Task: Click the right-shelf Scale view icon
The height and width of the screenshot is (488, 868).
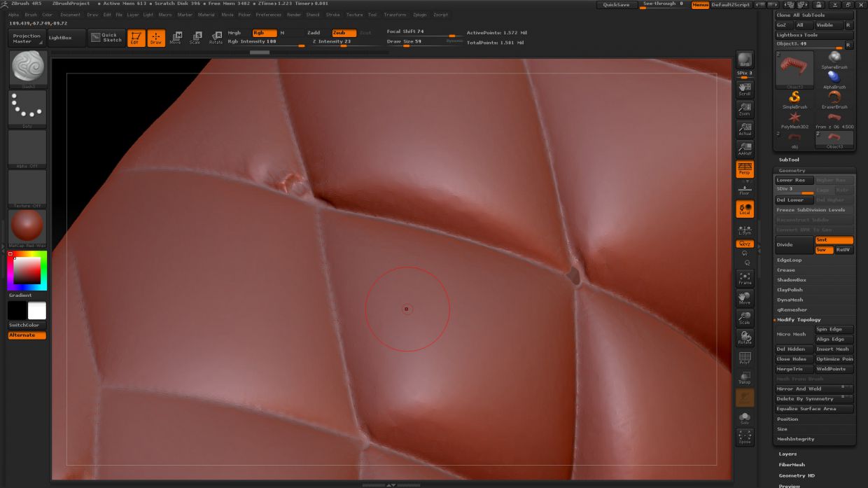Action: (x=745, y=318)
